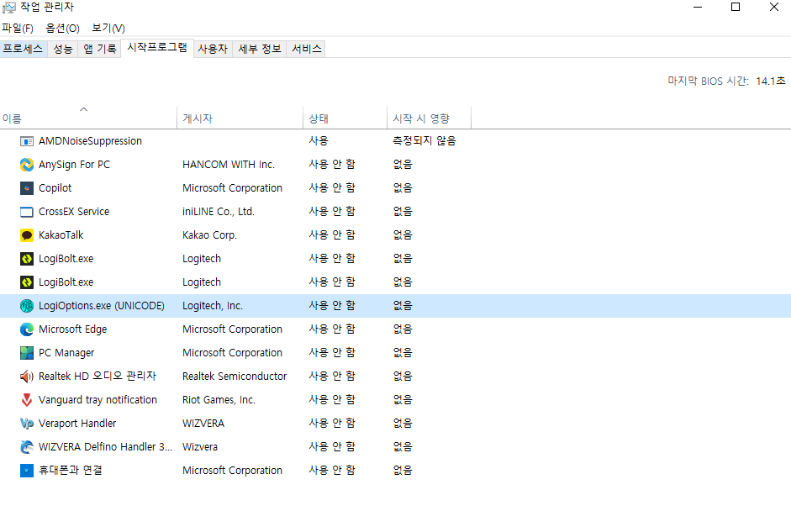Screen dimensions: 791x532
Task: Switch to the 서비스 tab
Action: coord(307,49)
